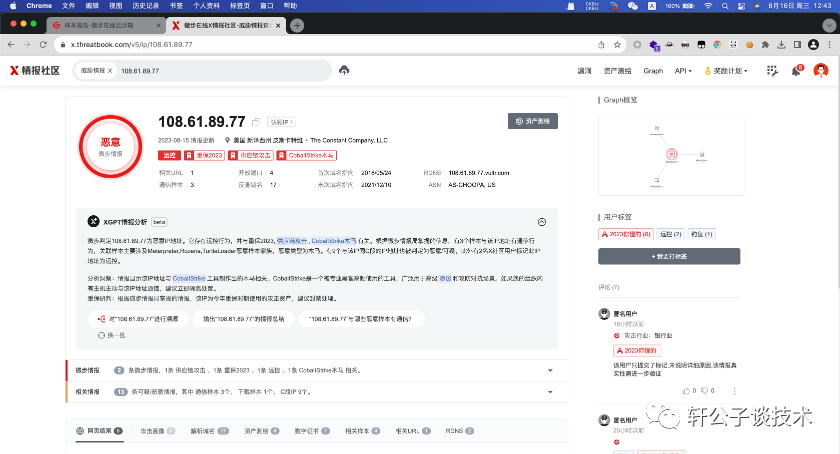Ask which malicious samples communicate chip

point(362,319)
